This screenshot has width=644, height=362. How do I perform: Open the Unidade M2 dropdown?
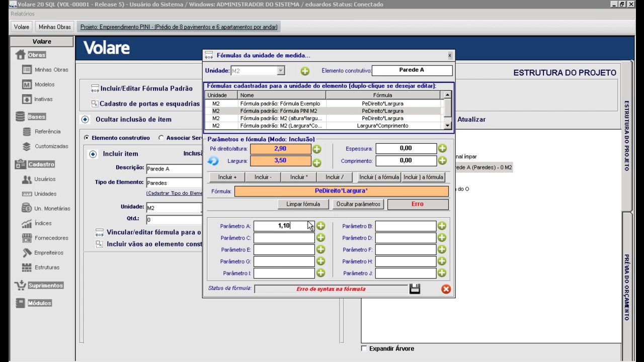point(281,71)
